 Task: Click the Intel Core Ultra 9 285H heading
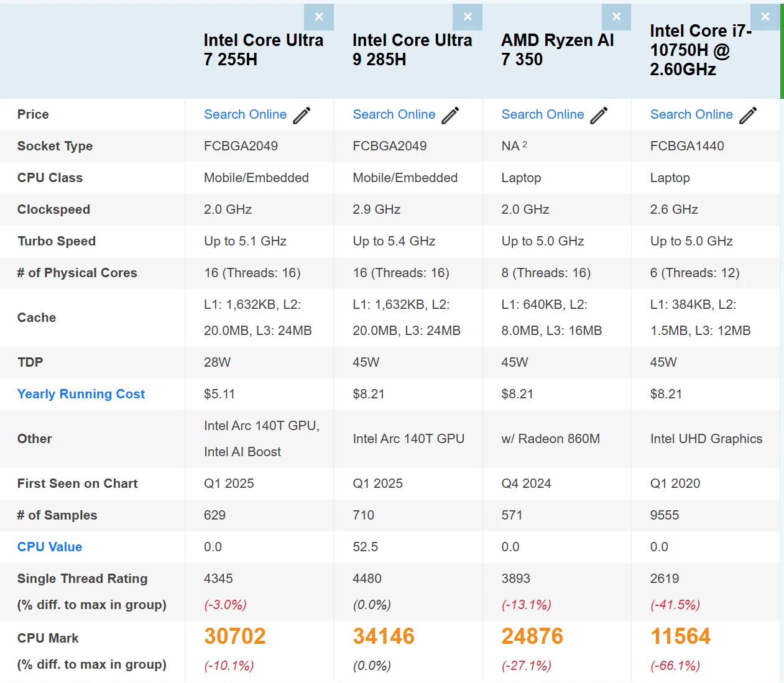click(x=412, y=50)
